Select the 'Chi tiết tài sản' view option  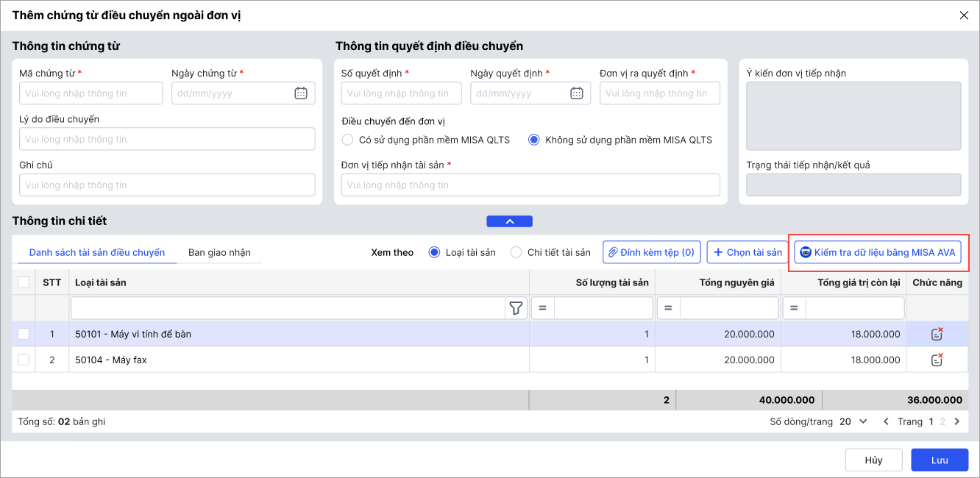[x=516, y=252]
